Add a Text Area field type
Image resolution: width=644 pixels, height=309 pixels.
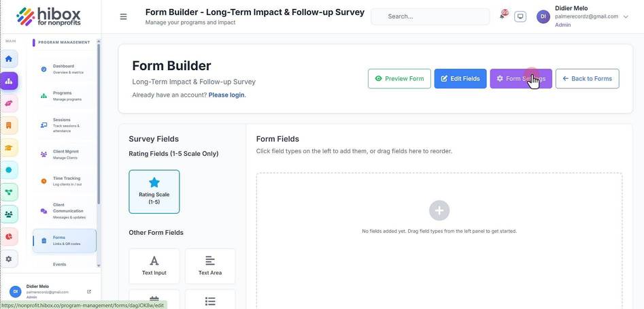(x=210, y=266)
